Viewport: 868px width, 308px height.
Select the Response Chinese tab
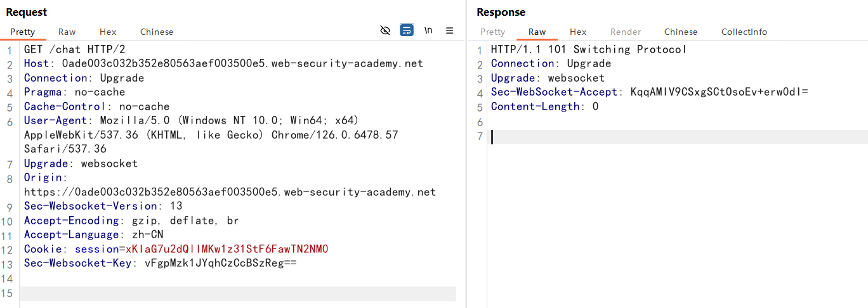tap(681, 32)
